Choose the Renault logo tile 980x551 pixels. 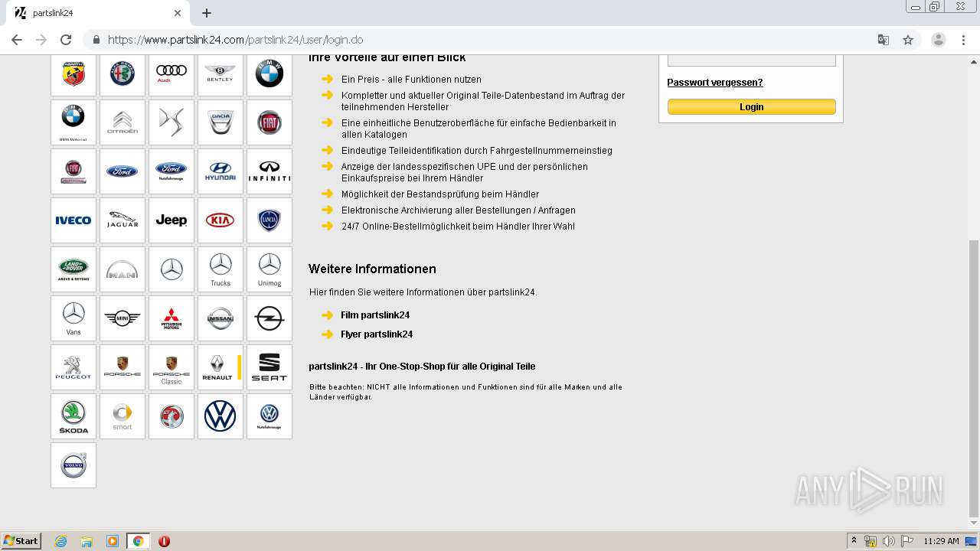tap(220, 367)
